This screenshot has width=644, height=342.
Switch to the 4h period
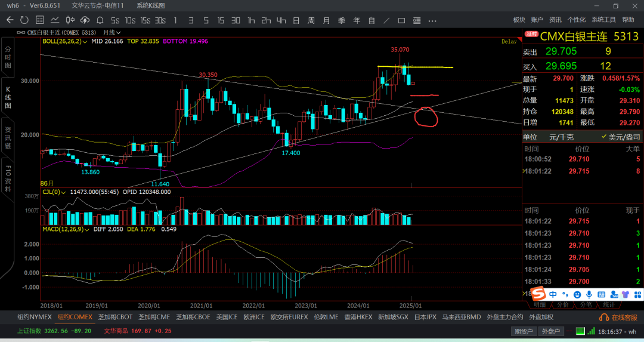(x=281, y=20)
